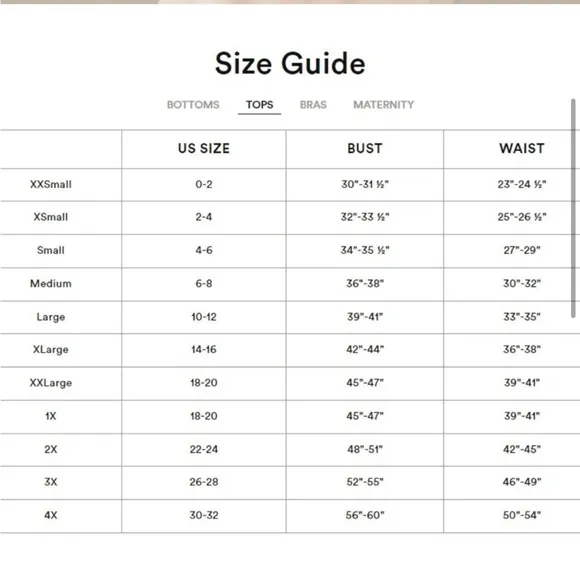
Task: Open the BRAS size tab
Action: click(313, 105)
